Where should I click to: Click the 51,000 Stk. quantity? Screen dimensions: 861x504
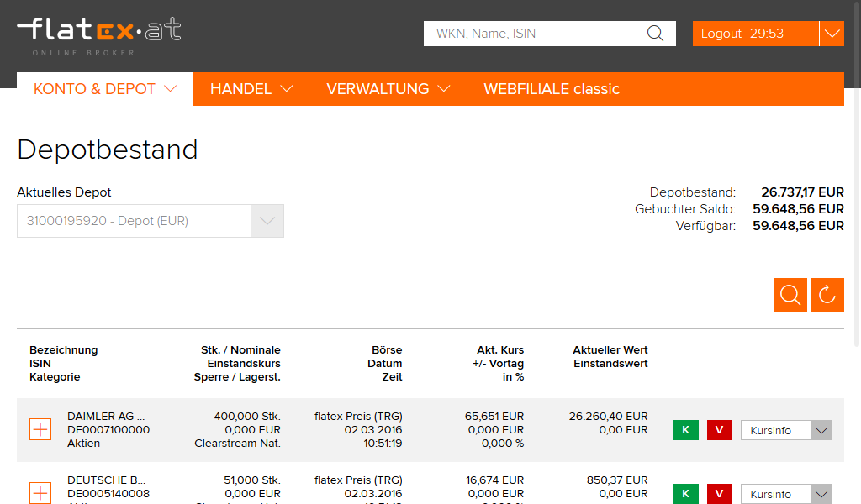252,480
